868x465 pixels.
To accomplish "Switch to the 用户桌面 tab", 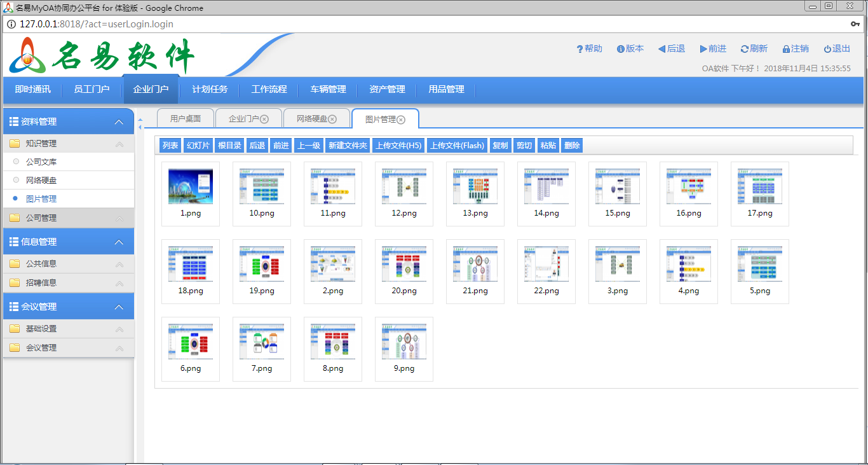I will (185, 119).
